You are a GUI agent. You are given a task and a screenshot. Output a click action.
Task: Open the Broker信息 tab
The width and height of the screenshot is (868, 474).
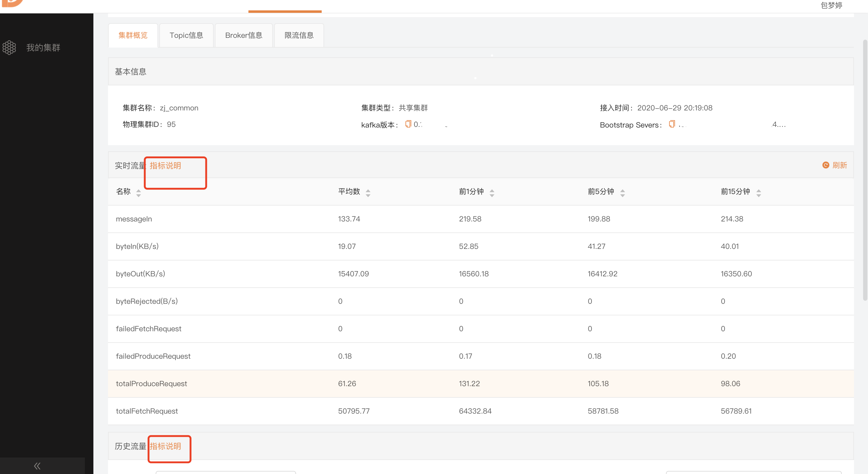pyautogui.click(x=243, y=35)
